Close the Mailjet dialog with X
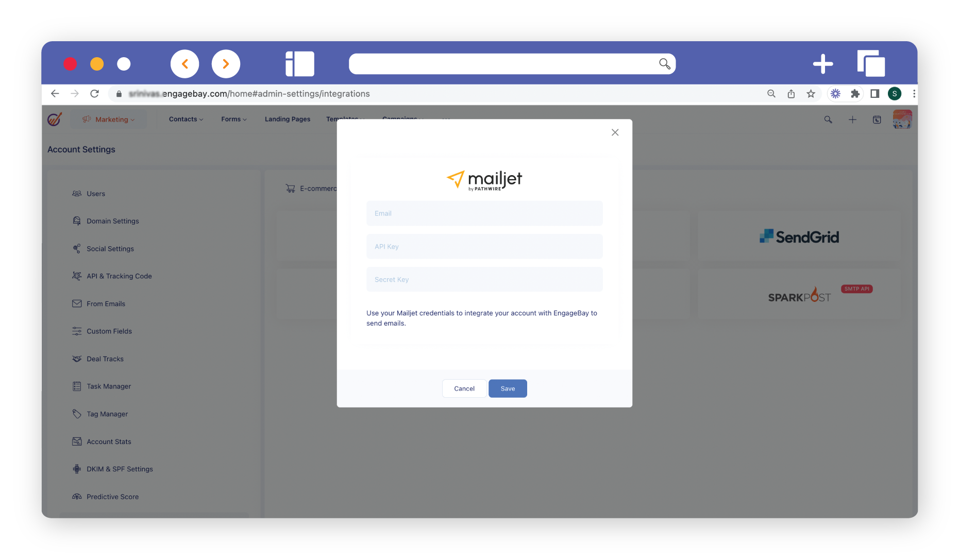The image size is (959, 560). click(615, 132)
